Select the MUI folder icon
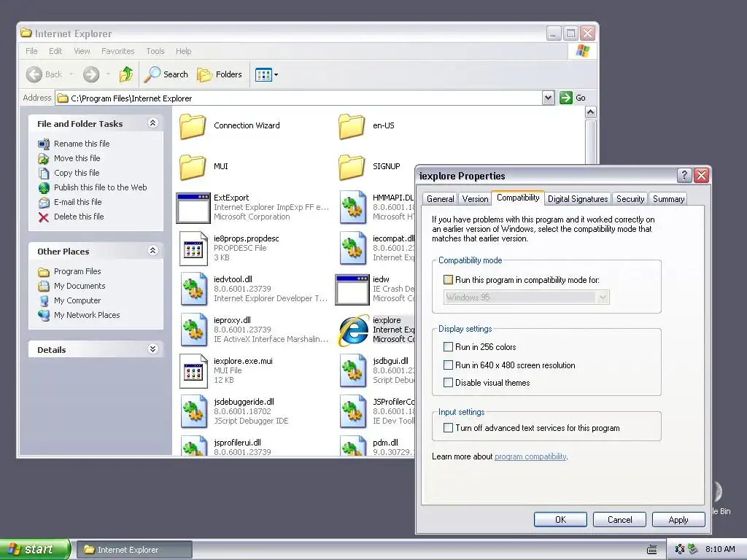Viewport: 747px width, 560px height. tap(193, 167)
